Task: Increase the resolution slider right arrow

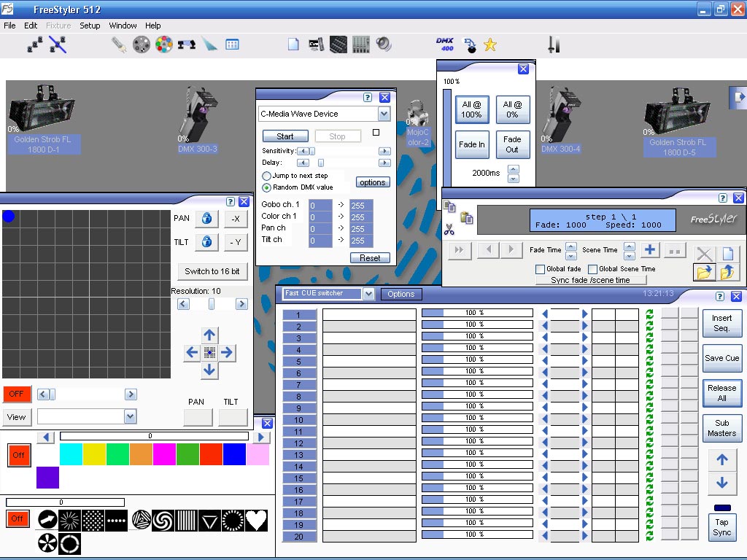Action: 241,304
